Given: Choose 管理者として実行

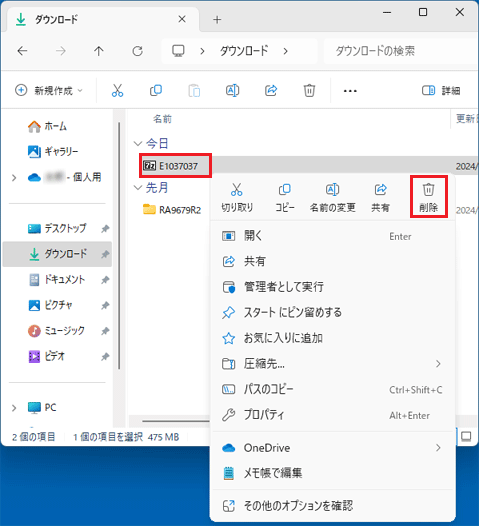Looking at the screenshot, I should point(332,287).
